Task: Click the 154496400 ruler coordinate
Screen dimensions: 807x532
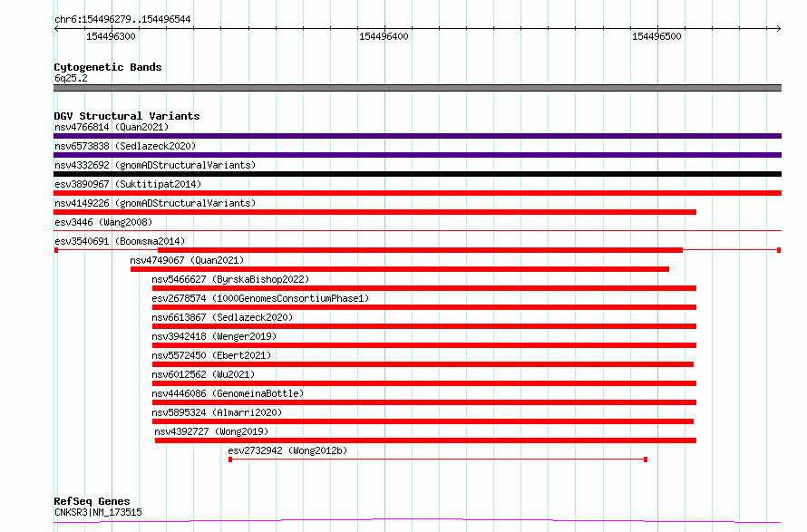Action: [x=384, y=36]
